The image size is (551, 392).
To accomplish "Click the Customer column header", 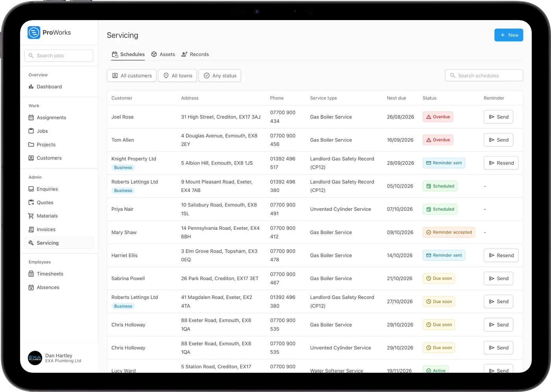I will (122, 98).
